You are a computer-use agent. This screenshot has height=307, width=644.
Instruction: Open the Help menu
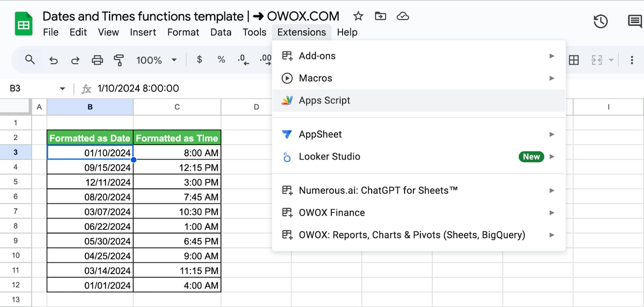[x=347, y=32]
